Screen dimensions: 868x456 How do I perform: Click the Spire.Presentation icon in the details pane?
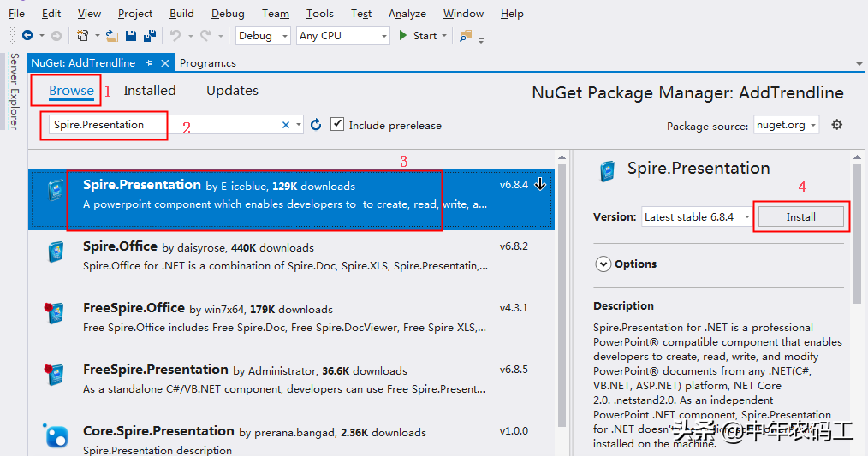(607, 172)
